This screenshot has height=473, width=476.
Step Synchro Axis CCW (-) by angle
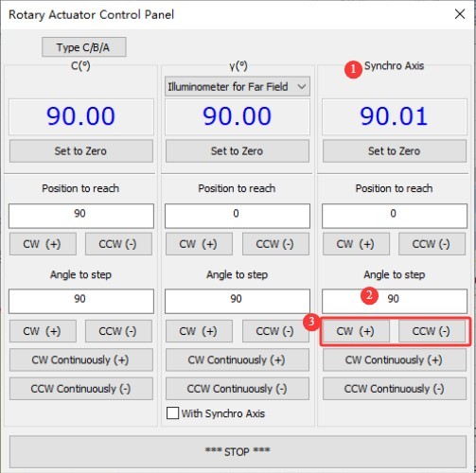(x=432, y=331)
